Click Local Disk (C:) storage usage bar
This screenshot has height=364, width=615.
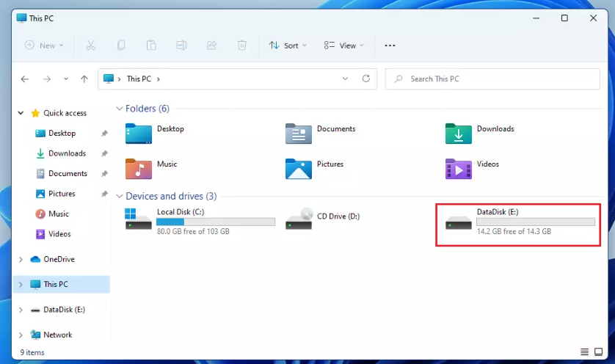click(216, 222)
